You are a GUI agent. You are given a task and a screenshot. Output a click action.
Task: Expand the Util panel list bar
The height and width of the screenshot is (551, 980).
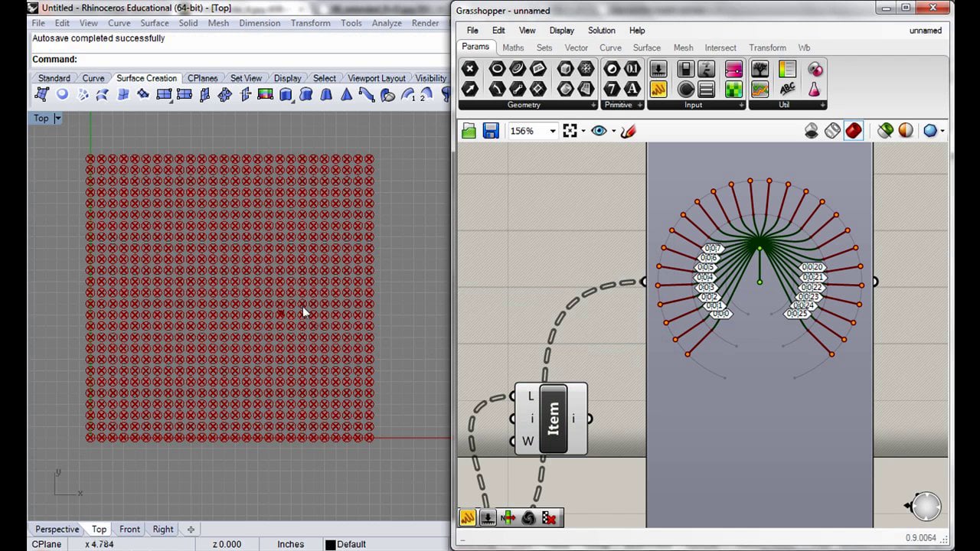(787, 105)
